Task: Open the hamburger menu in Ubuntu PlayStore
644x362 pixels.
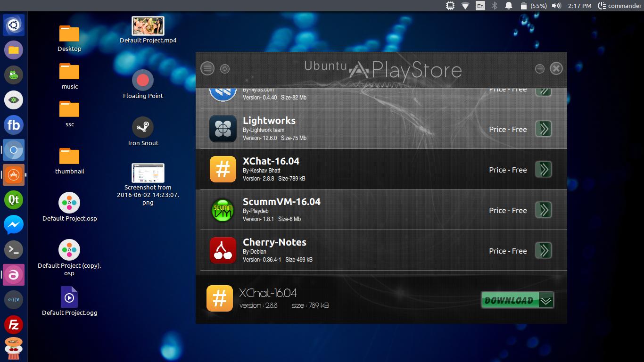Action: [207, 68]
